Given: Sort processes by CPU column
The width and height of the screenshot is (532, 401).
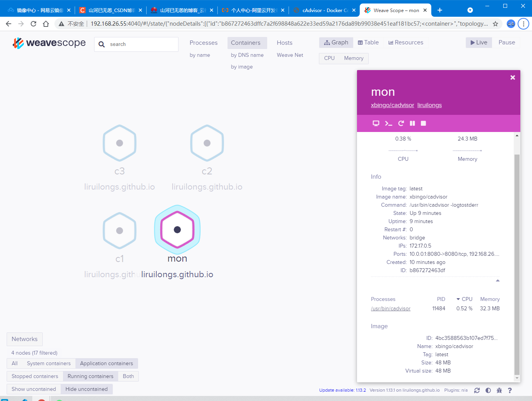Looking at the screenshot, I should (464, 299).
